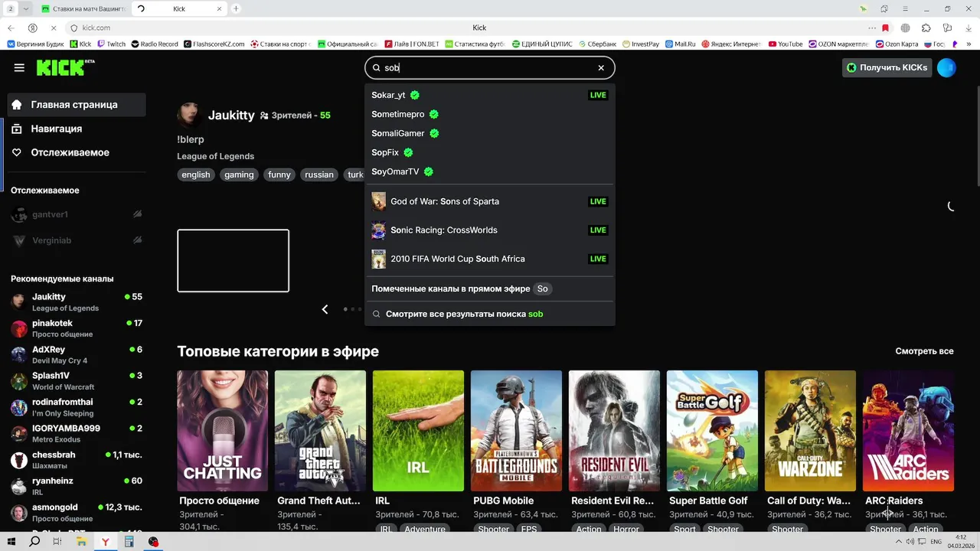Open recommended channel rodinafromthai

tap(77, 407)
